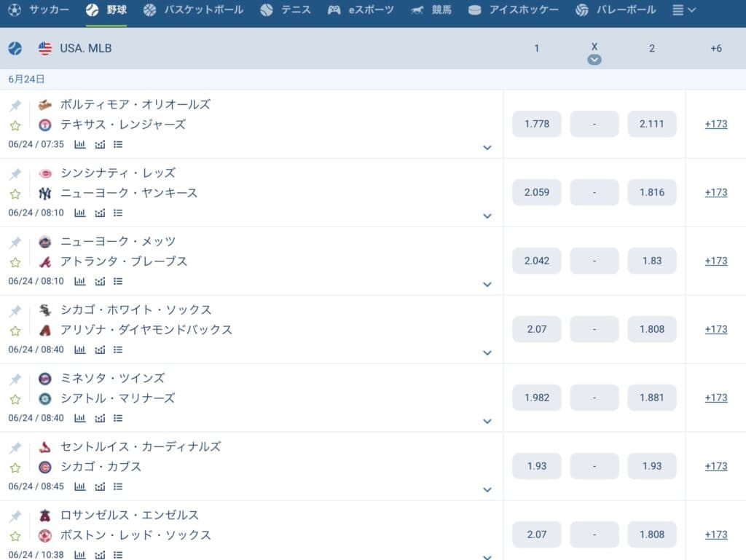Expand the White Sox vs Diamondbacks row
Screen dimensions: 746x560
point(487,353)
